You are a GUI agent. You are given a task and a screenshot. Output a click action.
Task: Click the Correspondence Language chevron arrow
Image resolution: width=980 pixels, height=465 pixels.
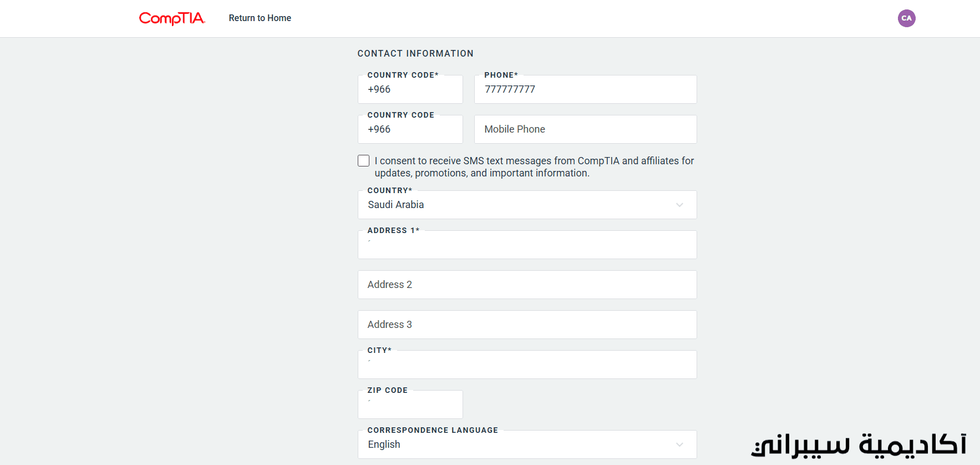(x=679, y=444)
